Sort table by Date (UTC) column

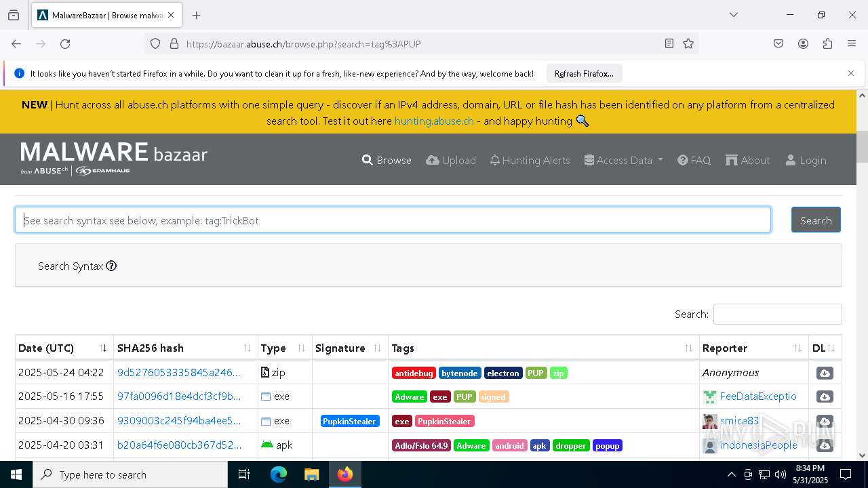coord(64,348)
